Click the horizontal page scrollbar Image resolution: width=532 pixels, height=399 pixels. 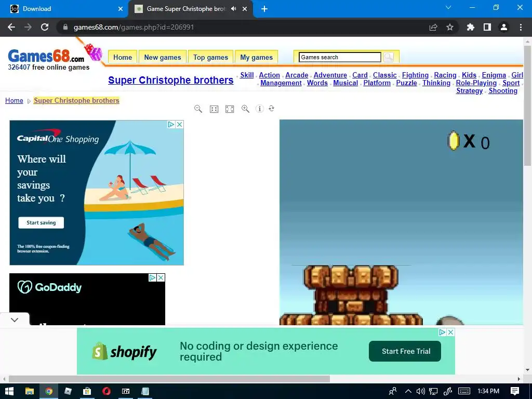tap(169, 379)
